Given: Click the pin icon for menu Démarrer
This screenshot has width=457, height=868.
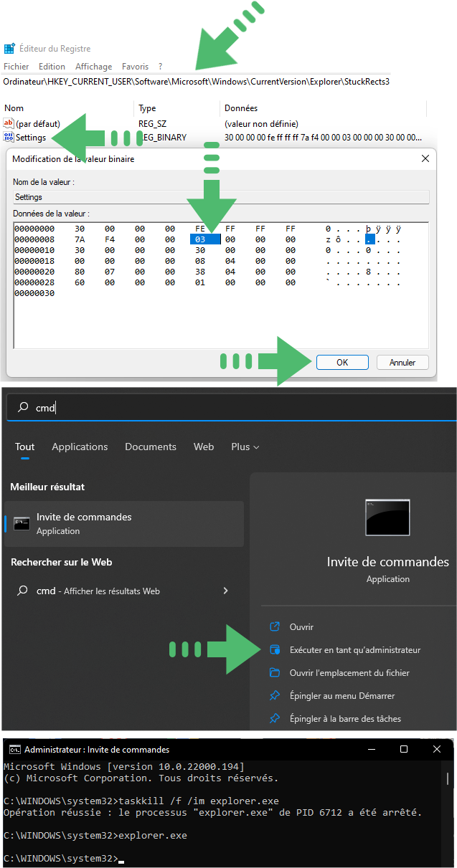Looking at the screenshot, I should click(274, 696).
